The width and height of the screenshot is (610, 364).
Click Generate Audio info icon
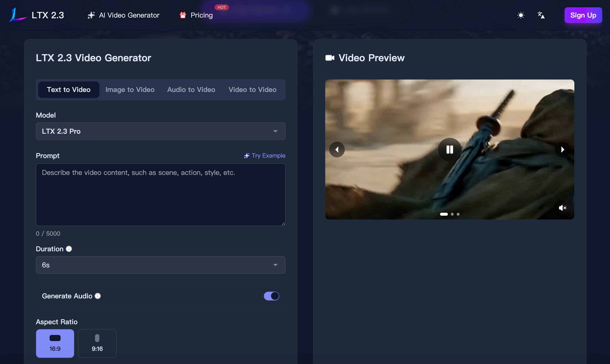[x=98, y=296]
